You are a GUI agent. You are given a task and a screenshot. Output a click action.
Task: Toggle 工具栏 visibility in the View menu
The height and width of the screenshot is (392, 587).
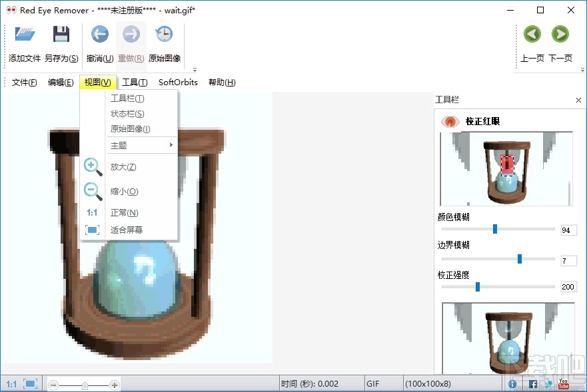tap(127, 97)
